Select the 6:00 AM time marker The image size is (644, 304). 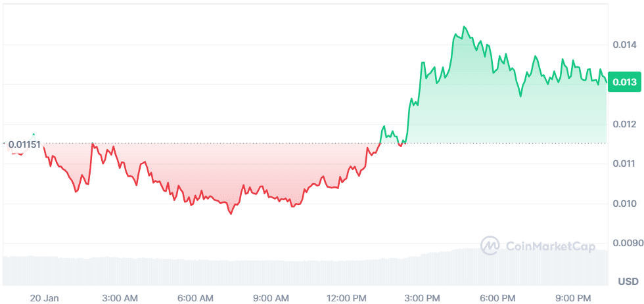coord(196,298)
